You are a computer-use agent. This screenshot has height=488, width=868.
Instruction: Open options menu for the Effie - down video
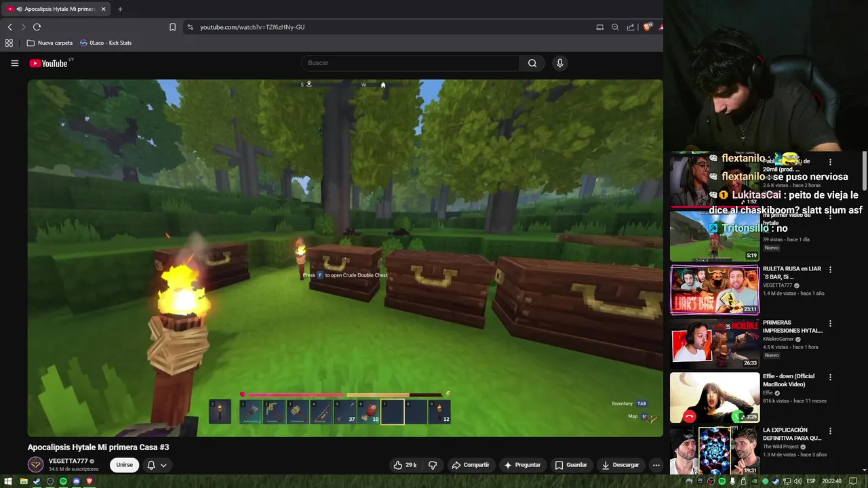click(830, 377)
